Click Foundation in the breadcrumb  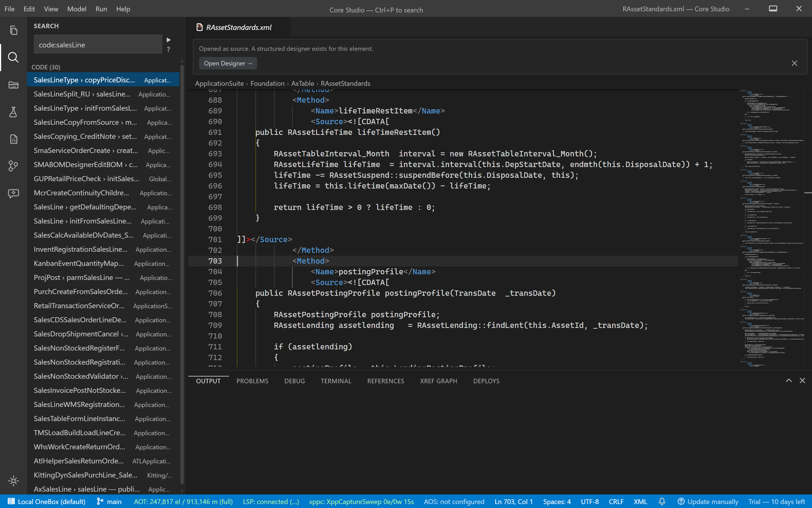[x=267, y=83]
